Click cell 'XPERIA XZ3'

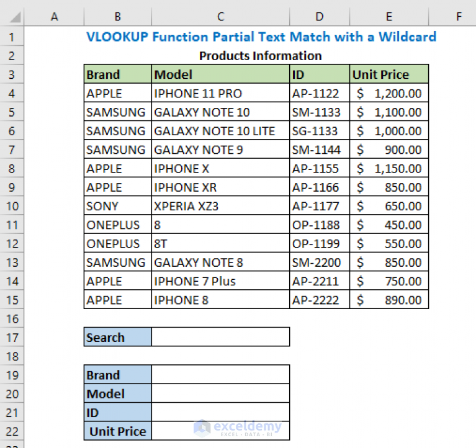(221, 206)
